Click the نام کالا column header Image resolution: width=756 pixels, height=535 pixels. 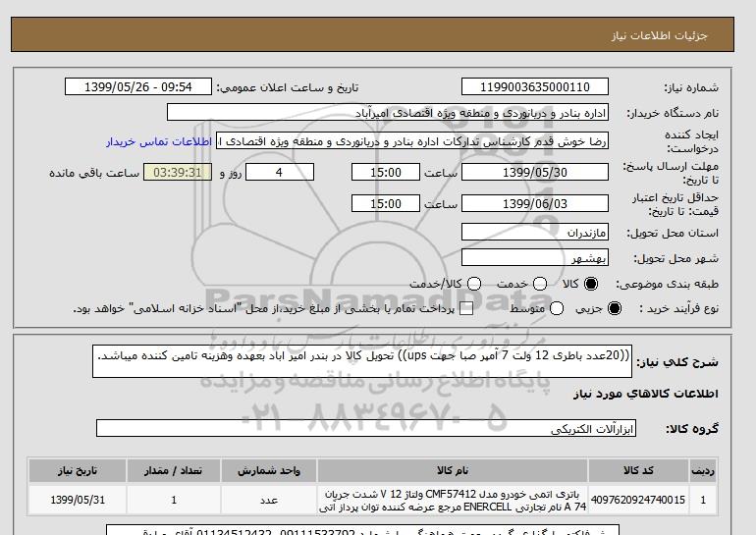pyautogui.click(x=453, y=470)
